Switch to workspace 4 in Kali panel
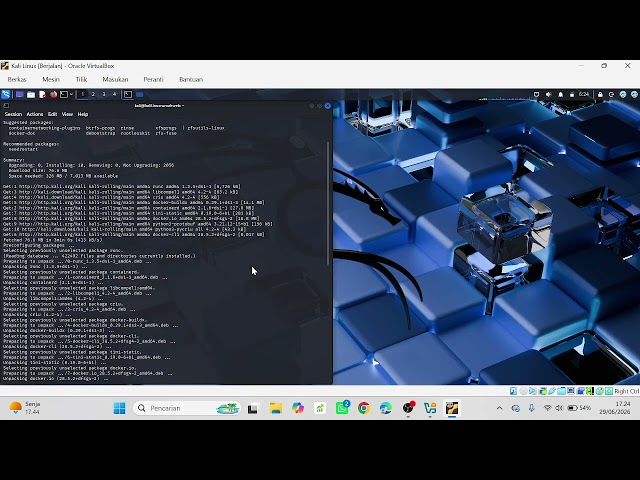This screenshot has height=480, width=640. coord(115,95)
